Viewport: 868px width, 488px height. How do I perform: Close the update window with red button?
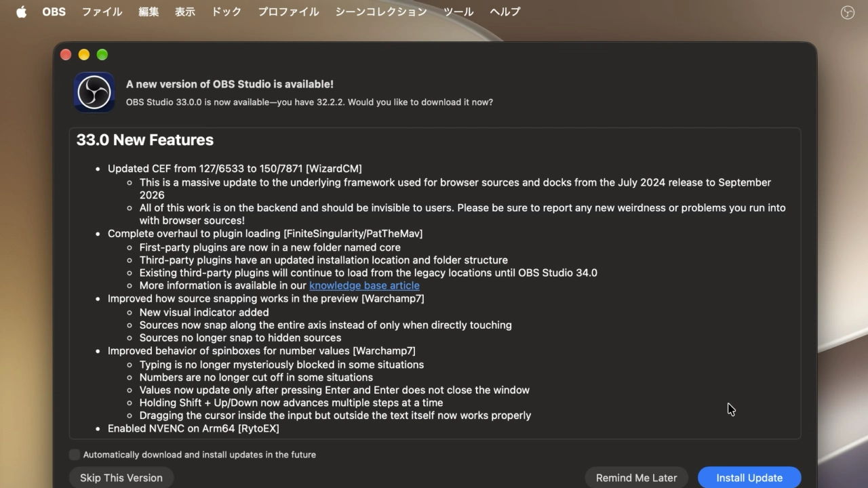(x=66, y=55)
